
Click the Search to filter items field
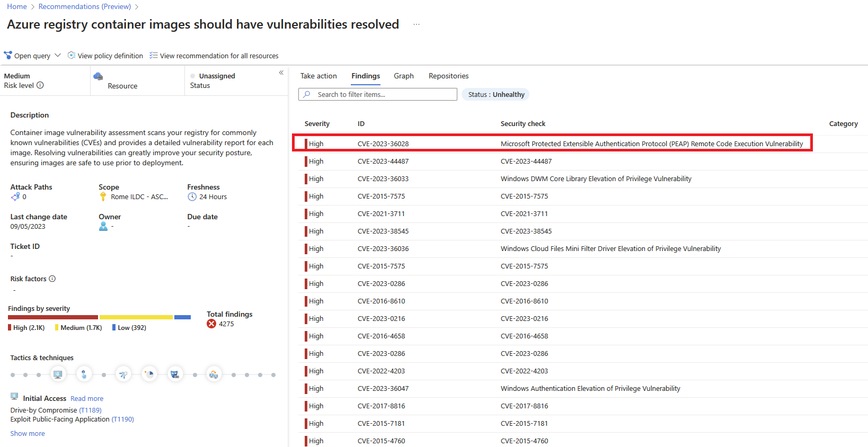[x=378, y=94]
